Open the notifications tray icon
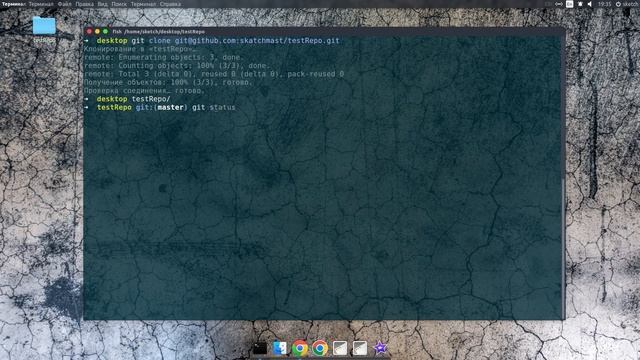Viewport: 640px width, 360px height. click(x=580, y=4)
